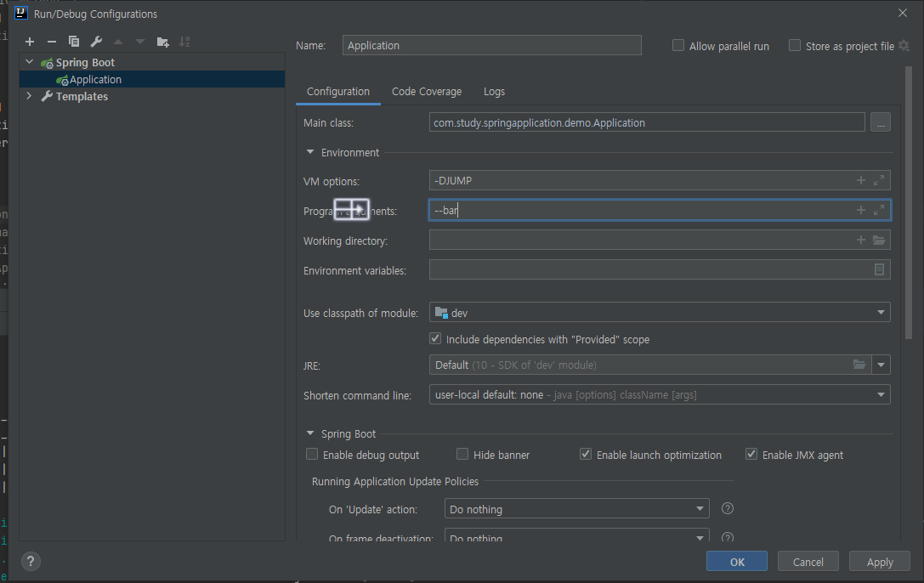Click into the Name input field
The width and height of the screenshot is (924, 583).
(492, 45)
